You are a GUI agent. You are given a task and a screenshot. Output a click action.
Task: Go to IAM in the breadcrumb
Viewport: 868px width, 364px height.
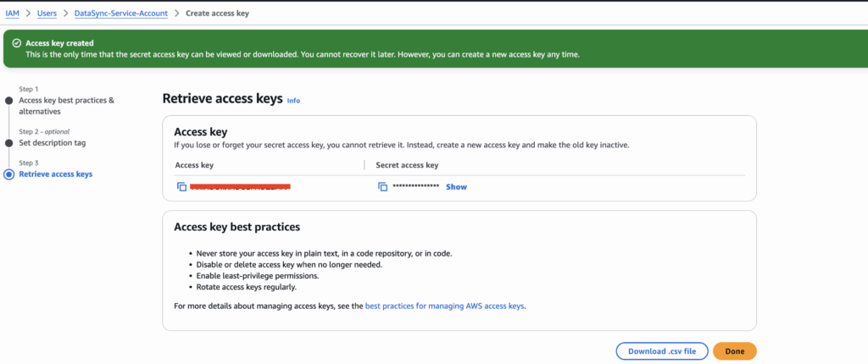point(13,14)
